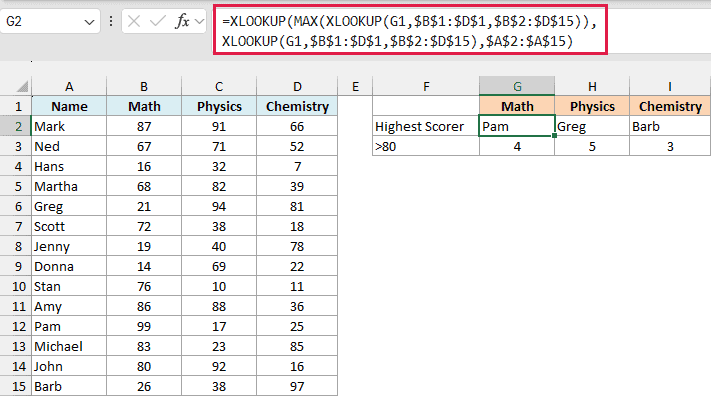Click Mark's Math score 87
Image resolution: width=711 pixels, height=396 pixels.
[144, 126]
